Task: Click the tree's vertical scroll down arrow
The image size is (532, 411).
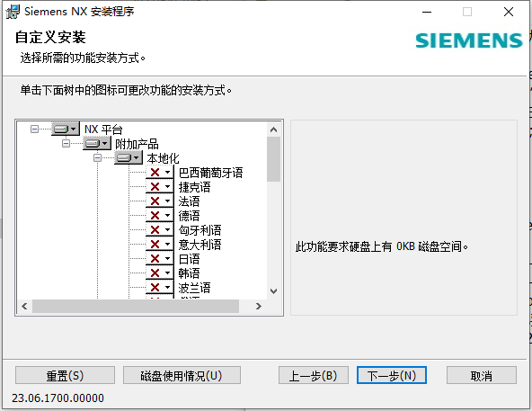Action: tap(273, 291)
